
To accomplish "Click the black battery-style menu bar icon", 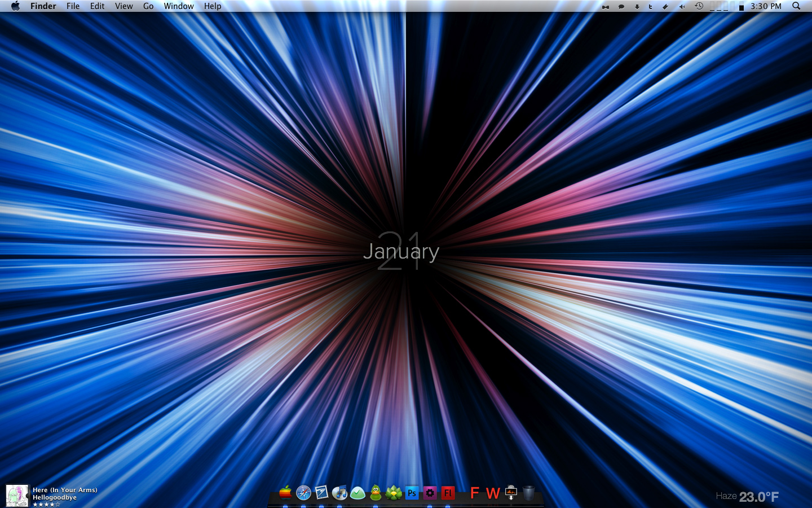I will (x=741, y=7).
